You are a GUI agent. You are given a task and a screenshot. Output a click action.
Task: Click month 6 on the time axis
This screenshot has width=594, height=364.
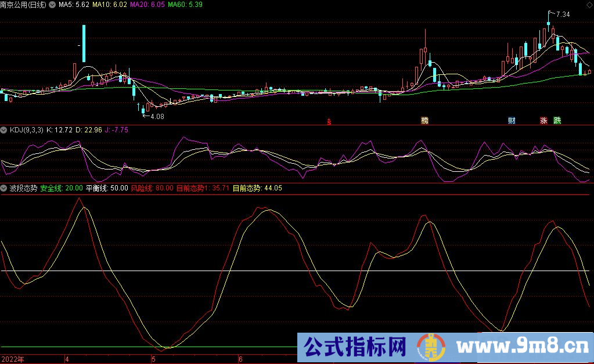click(x=240, y=359)
